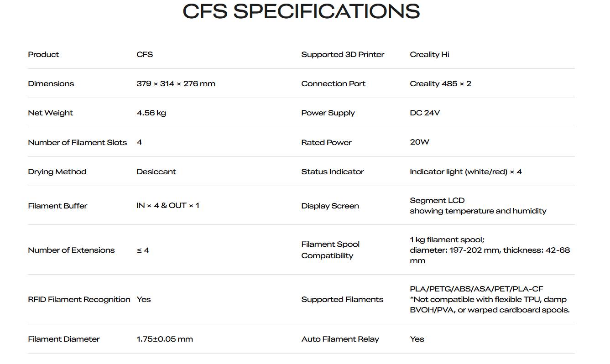Click the PLA/PETG/ABS/ASA/PET/PLA-CF filament list
Screen dimensions: 610x364
click(476, 289)
